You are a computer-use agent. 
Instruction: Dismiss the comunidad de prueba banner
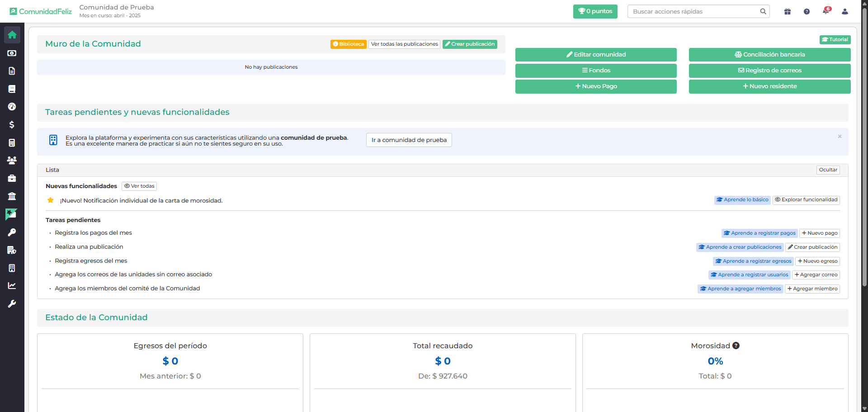tap(840, 136)
